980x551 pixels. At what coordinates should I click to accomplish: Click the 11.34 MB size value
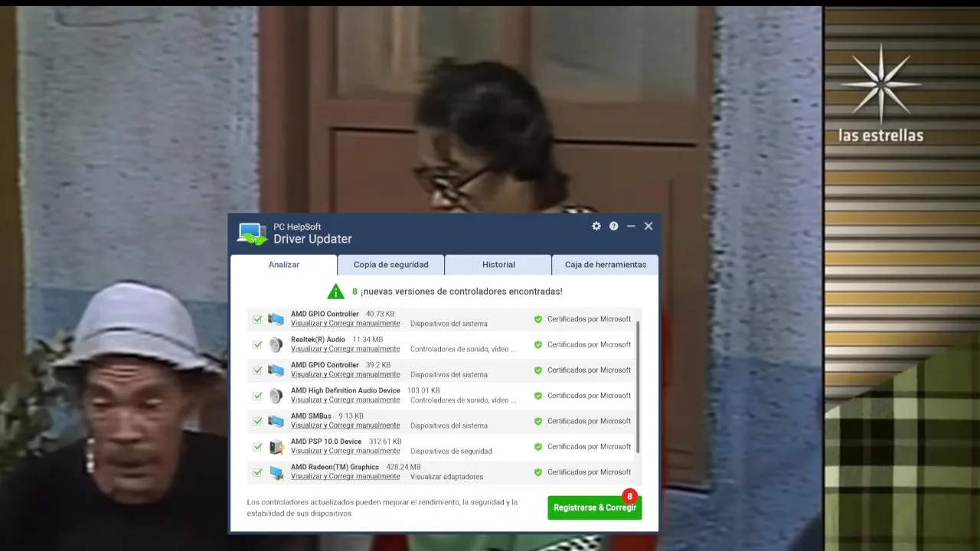[367, 340]
